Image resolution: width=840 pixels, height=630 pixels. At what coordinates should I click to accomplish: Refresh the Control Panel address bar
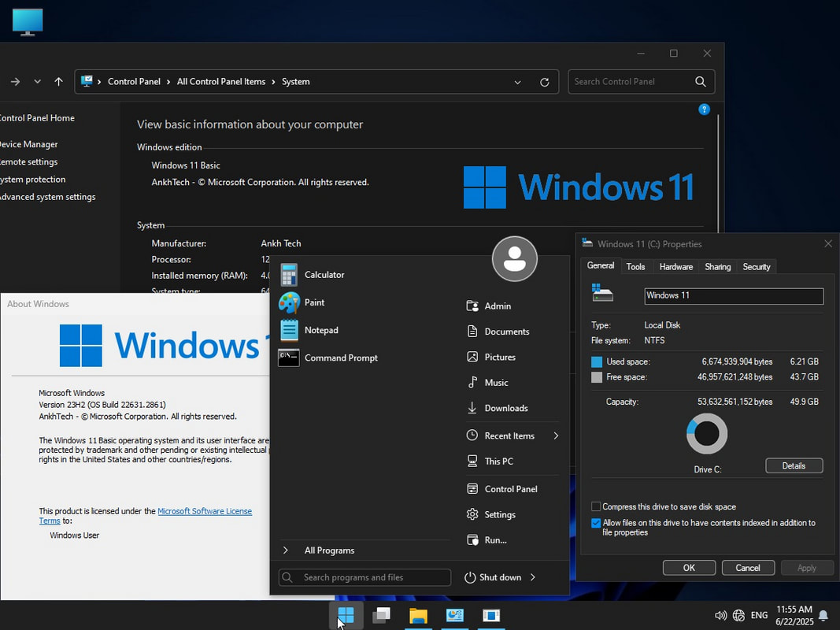544,82
